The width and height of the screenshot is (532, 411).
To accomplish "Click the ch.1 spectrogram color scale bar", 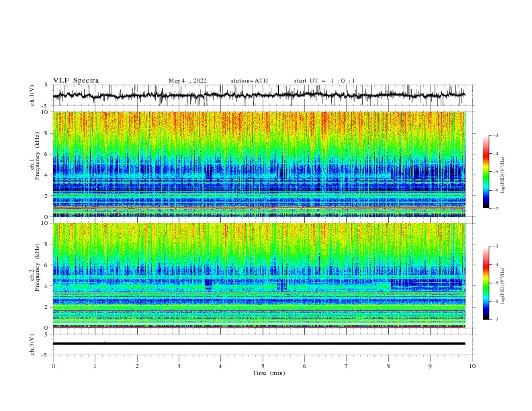I will (x=486, y=172).
